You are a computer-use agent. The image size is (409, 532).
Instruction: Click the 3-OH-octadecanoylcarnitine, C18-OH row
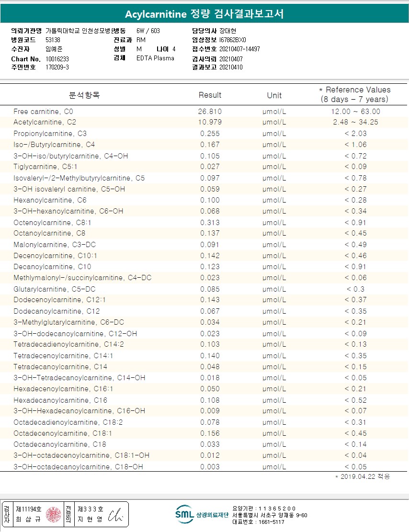204,466
